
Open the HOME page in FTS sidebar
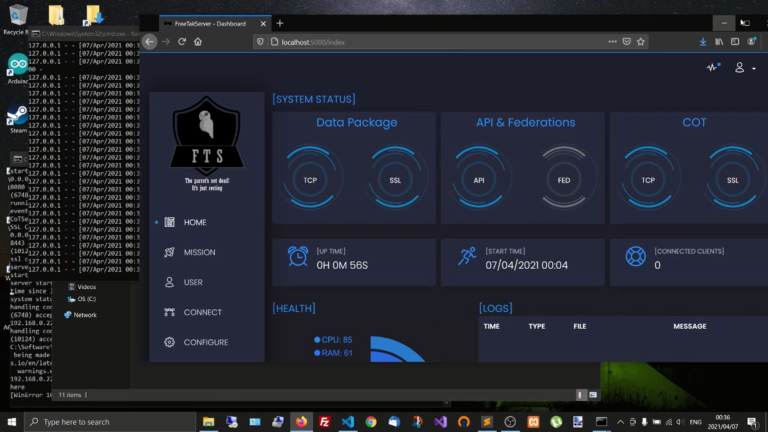(x=195, y=222)
